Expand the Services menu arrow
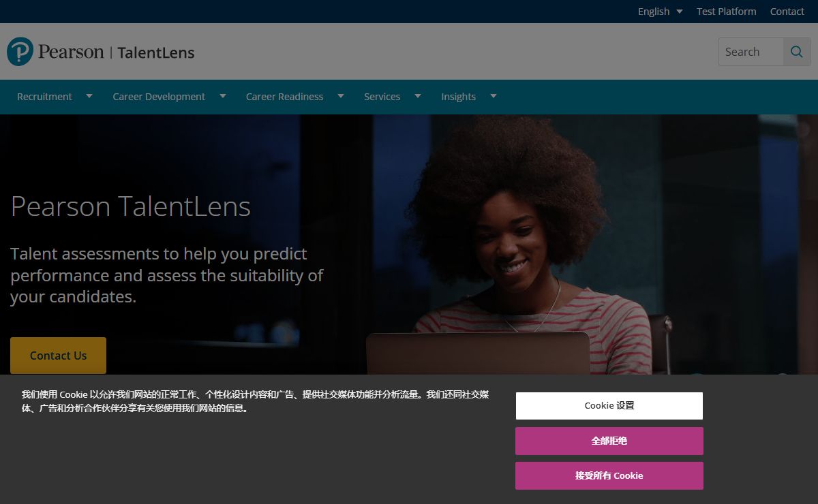This screenshot has width=818, height=504. coord(418,96)
